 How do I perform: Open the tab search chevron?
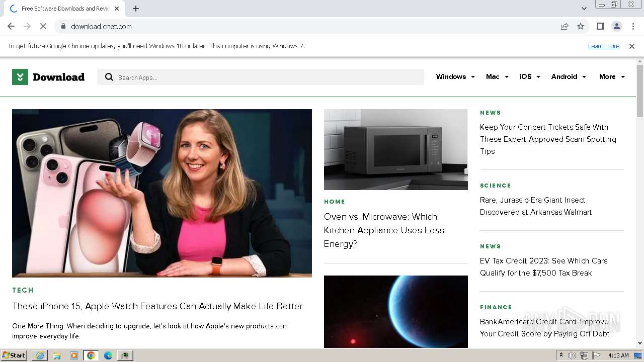584,9
